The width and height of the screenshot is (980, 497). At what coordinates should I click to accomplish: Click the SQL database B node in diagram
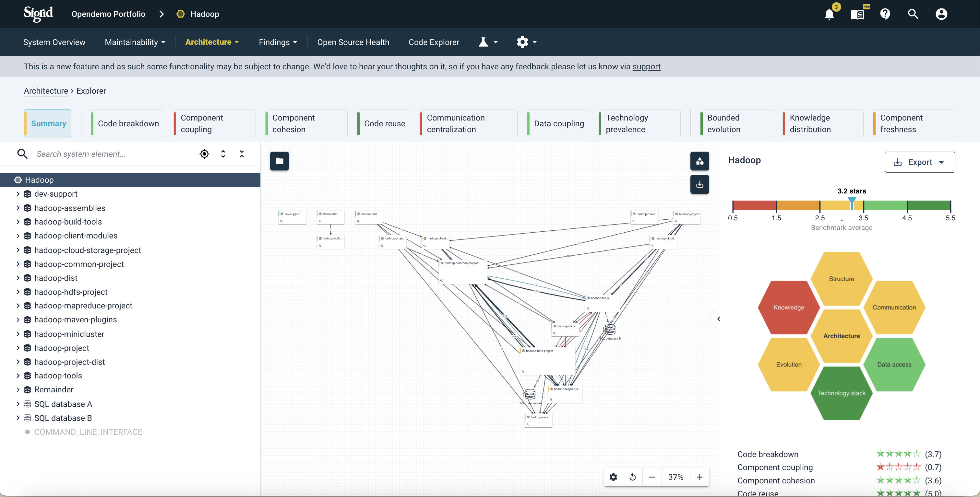(610, 329)
